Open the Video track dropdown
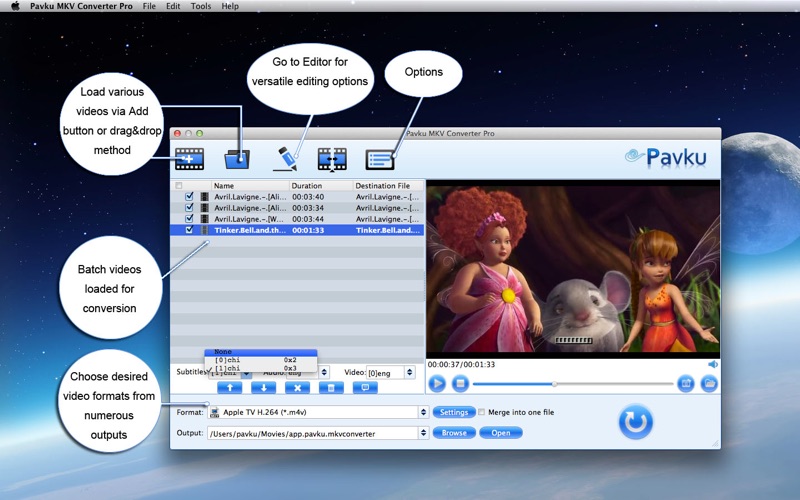800x500 pixels. pos(409,373)
